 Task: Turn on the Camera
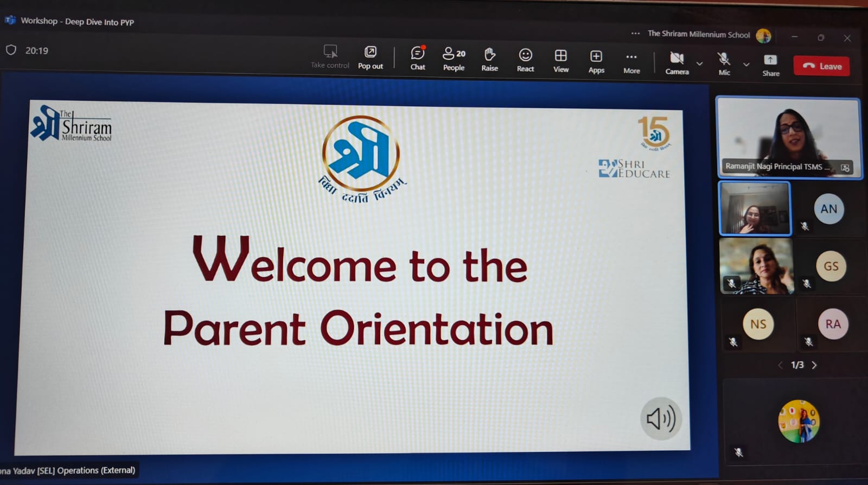point(677,63)
